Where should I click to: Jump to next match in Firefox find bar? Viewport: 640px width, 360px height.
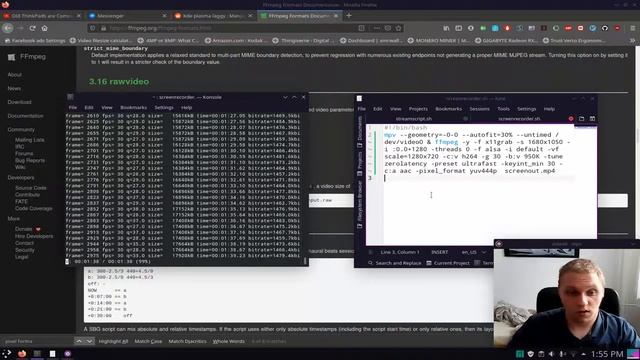click(89, 341)
